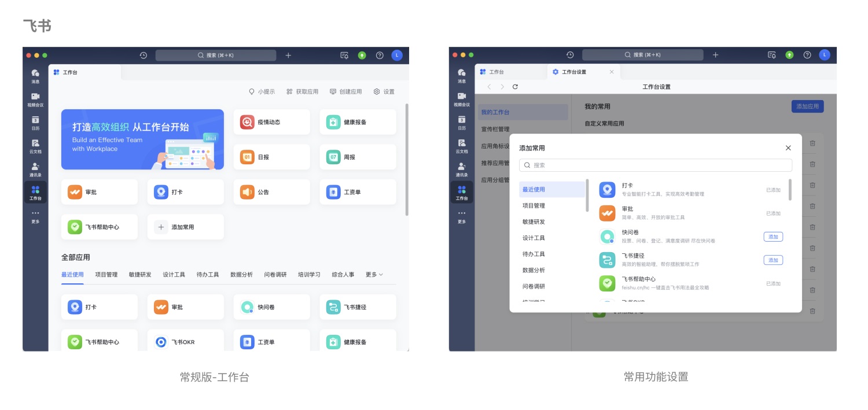Open user avatar L in left window
The width and height of the screenshot is (868, 410).
coord(397,56)
